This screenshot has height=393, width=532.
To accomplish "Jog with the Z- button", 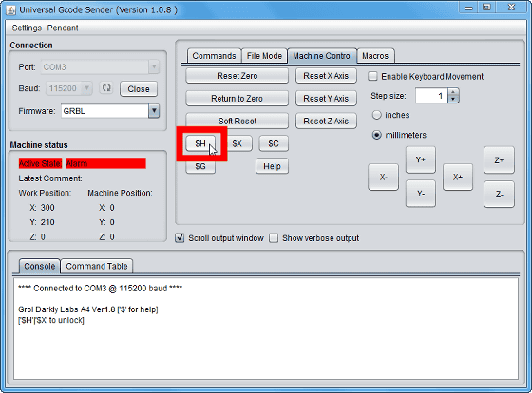I will coord(499,195).
